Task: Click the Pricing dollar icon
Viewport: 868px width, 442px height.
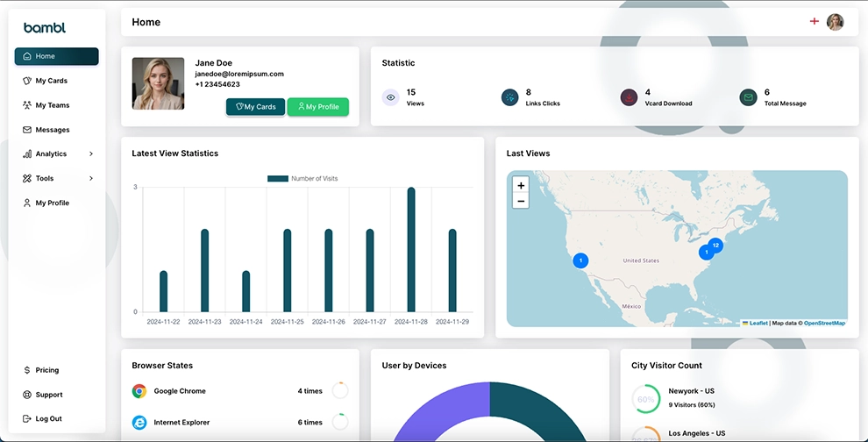Action: [x=26, y=370]
